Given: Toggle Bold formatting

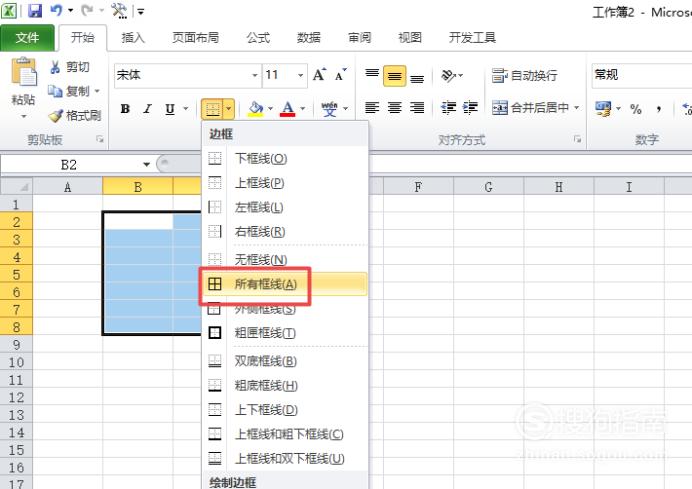Looking at the screenshot, I should point(125,109).
